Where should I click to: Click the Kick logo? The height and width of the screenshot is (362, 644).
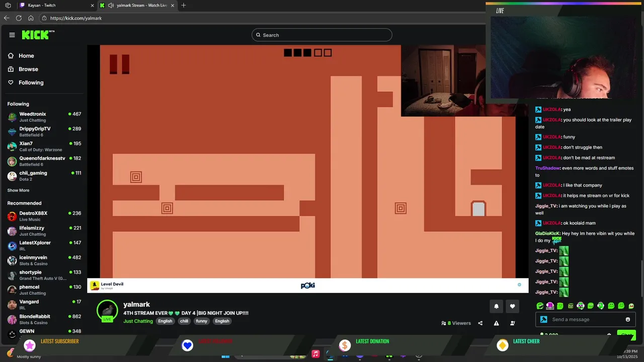click(38, 35)
